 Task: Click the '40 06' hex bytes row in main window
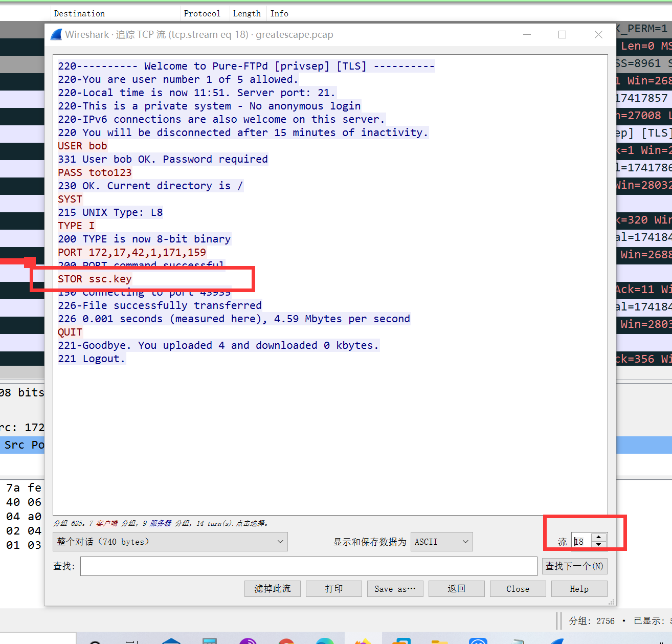[x=24, y=502]
